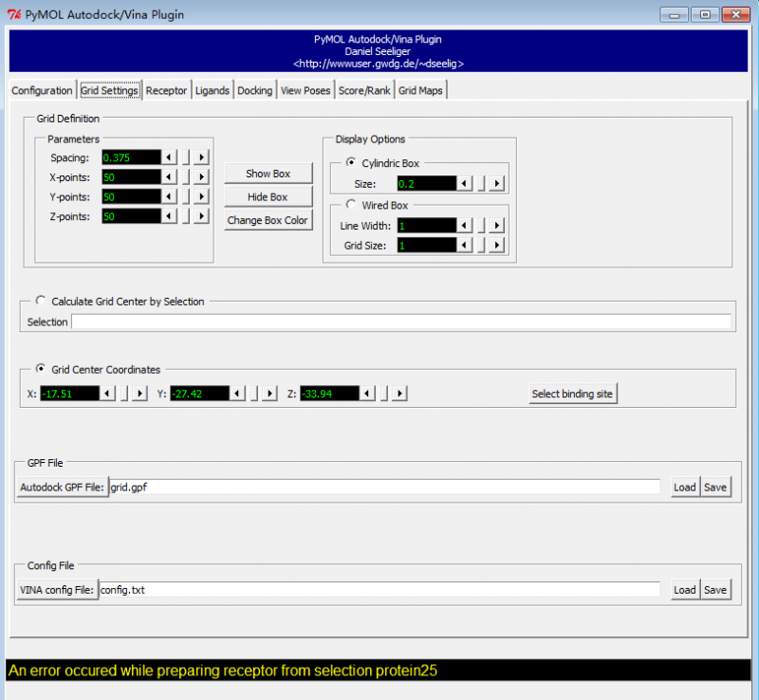Decrease Cylindric Box Size with left arrow
The width and height of the screenshot is (759, 700).
click(464, 183)
